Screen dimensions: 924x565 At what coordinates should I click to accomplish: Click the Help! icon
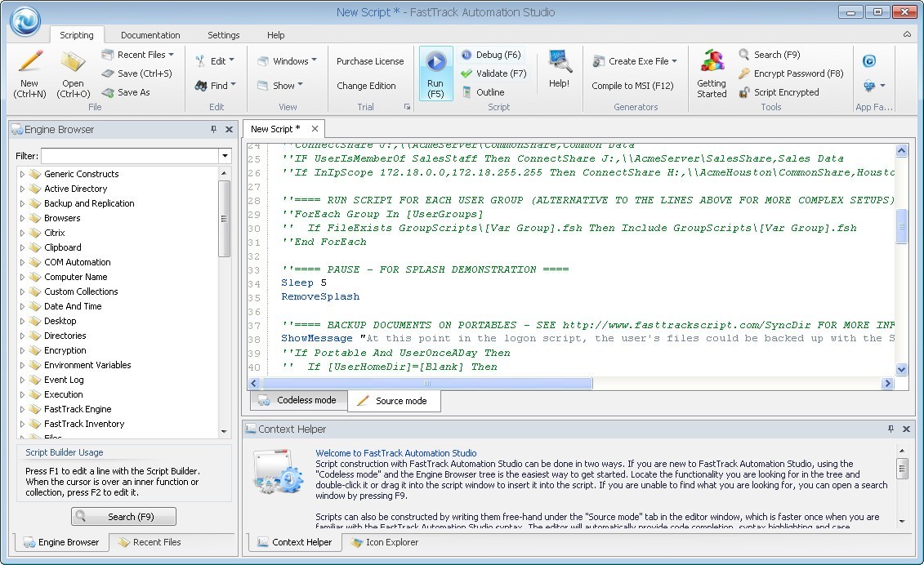pyautogui.click(x=559, y=61)
